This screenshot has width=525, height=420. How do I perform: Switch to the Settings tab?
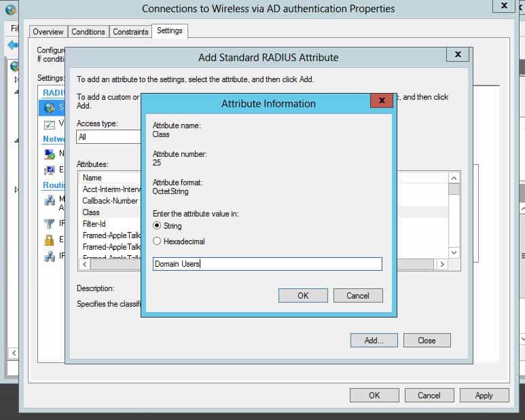(170, 31)
